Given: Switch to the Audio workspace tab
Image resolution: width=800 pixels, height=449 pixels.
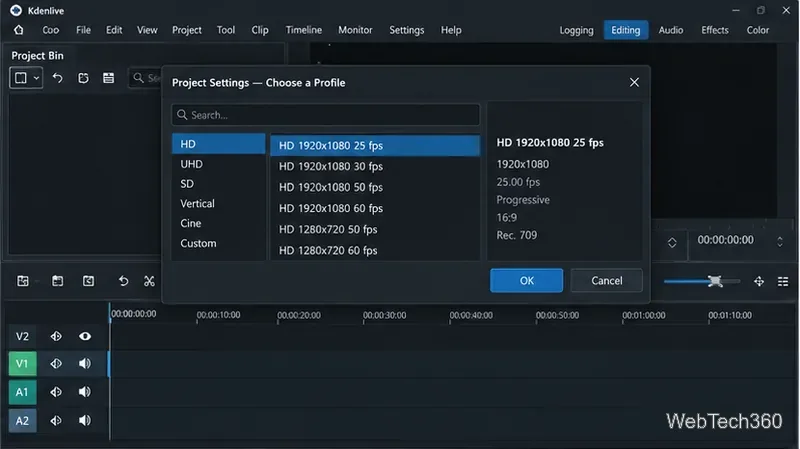Looking at the screenshot, I should coord(670,30).
